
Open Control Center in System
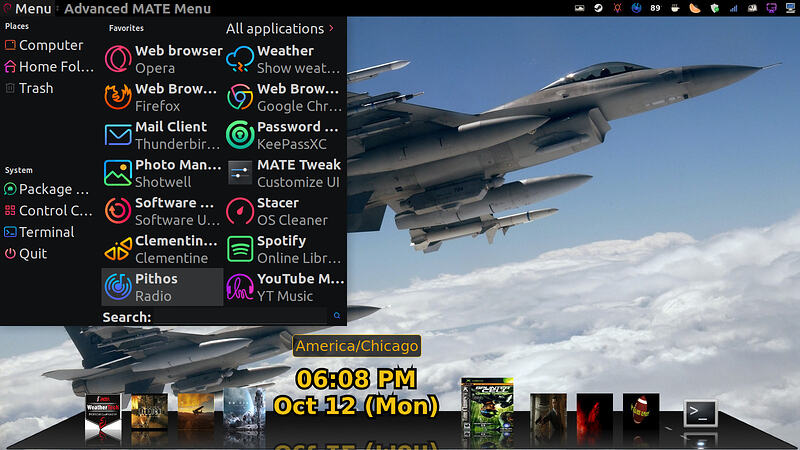click(49, 210)
